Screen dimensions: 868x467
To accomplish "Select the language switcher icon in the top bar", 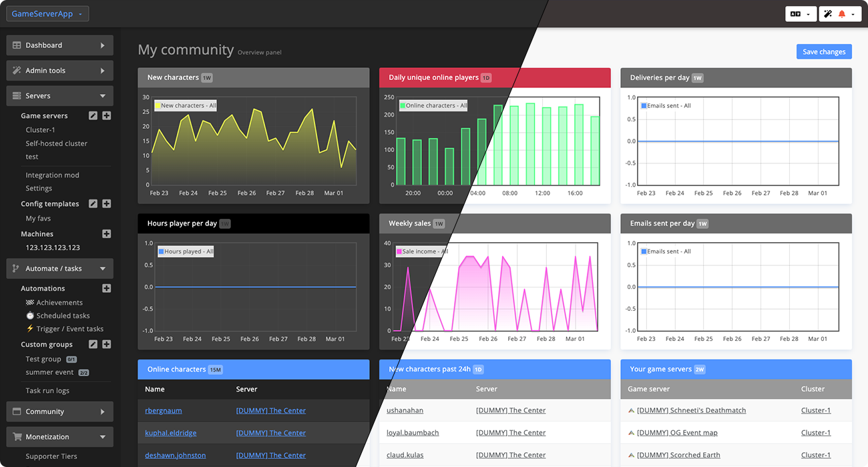I will click(x=796, y=13).
